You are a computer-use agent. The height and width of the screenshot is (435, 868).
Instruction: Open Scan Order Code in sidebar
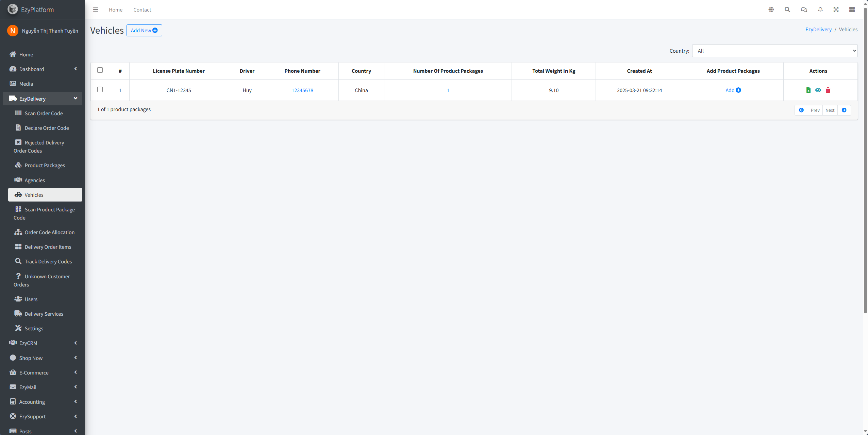[45, 113]
